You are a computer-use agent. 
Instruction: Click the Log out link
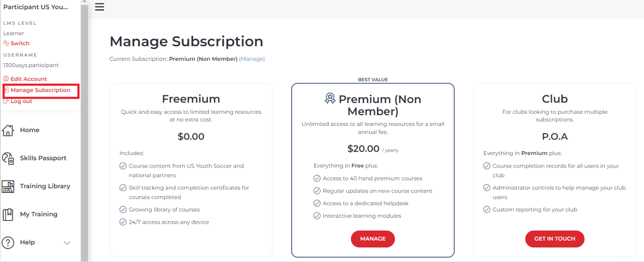tap(21, 101)
